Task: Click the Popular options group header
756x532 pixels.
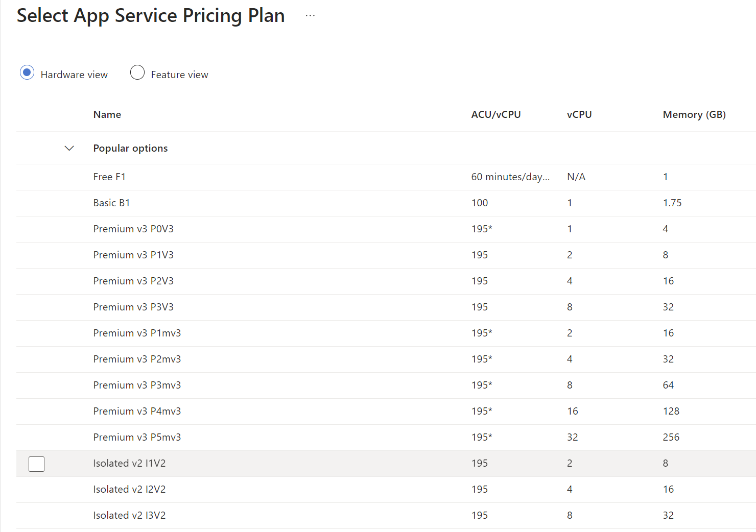Action: (130, 148)
